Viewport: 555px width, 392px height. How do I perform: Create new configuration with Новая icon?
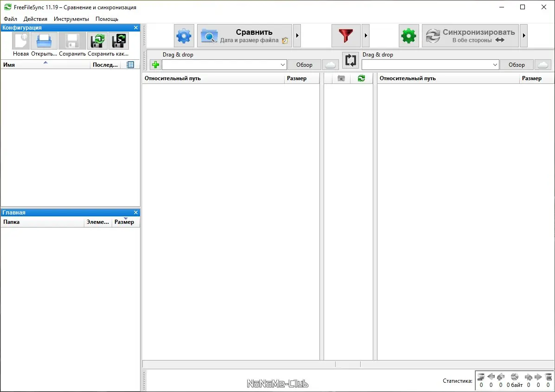point(21,41)
